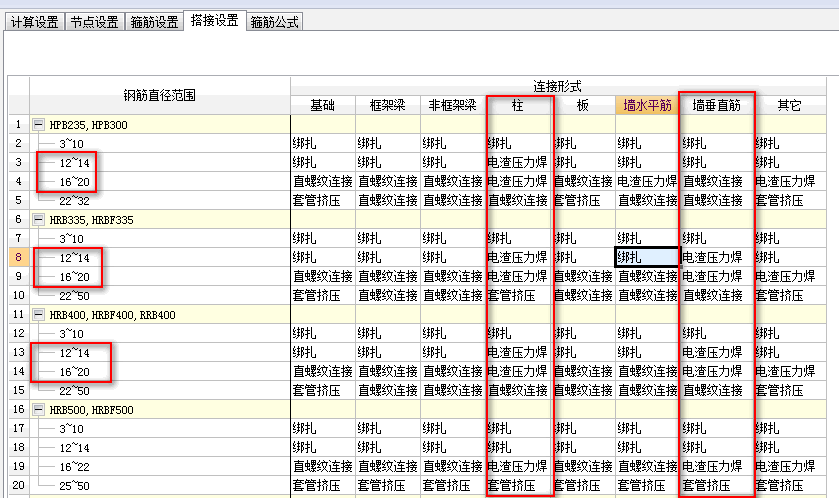839x498 pixels.
Task: Collapse the HRB400, HRBF400, RRB400 group
Action: [38, 315]
